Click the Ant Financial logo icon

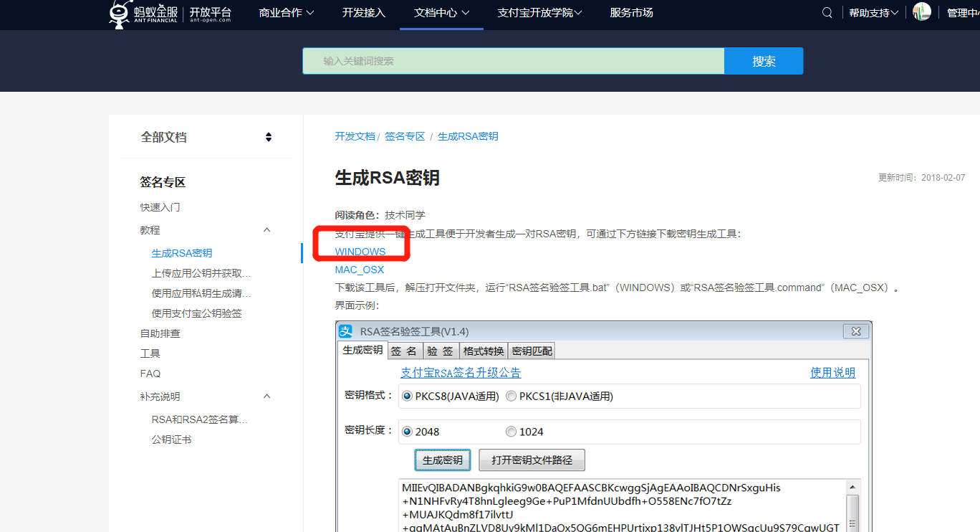tap(120, 14)
